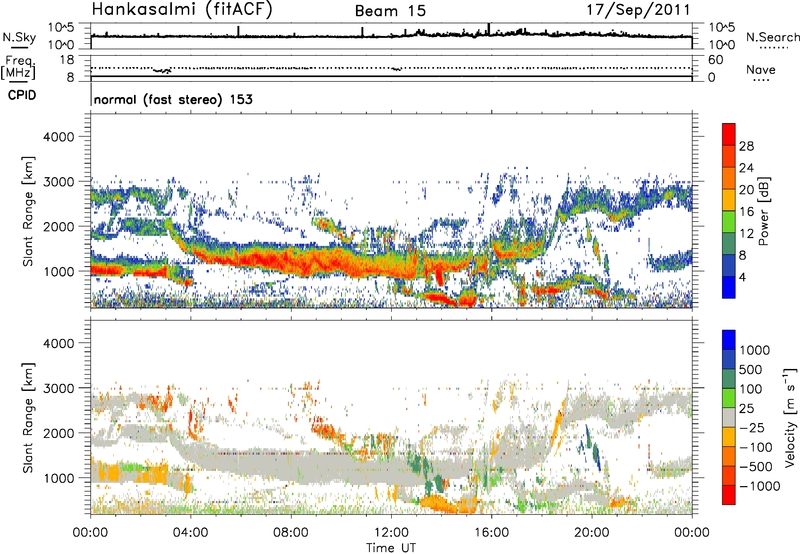Select the '3000' tick of the velocity panel

58,388
